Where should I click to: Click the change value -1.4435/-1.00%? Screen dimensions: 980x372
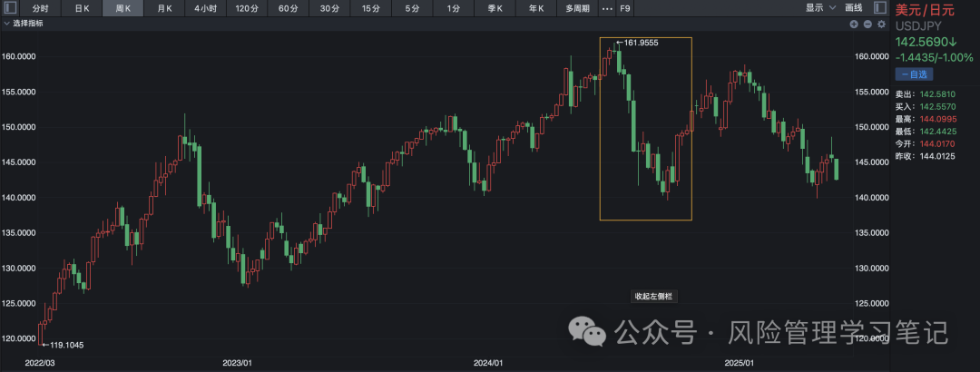[x=935, y=57]
